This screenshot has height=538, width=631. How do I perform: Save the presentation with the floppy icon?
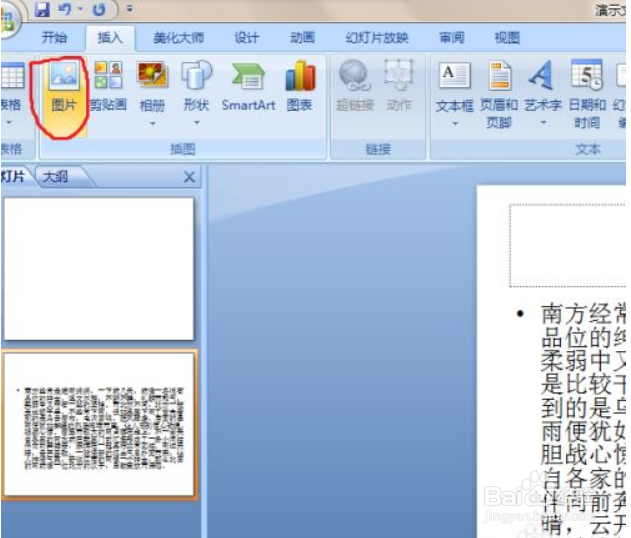[42, 9]
